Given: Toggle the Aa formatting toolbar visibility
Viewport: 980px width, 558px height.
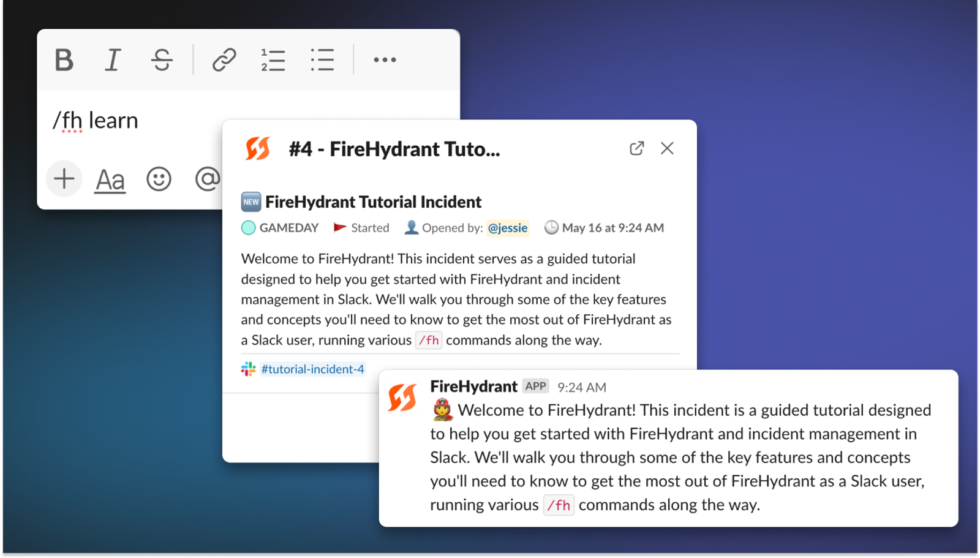Looking at the screenshot, I should coord(110,180).
